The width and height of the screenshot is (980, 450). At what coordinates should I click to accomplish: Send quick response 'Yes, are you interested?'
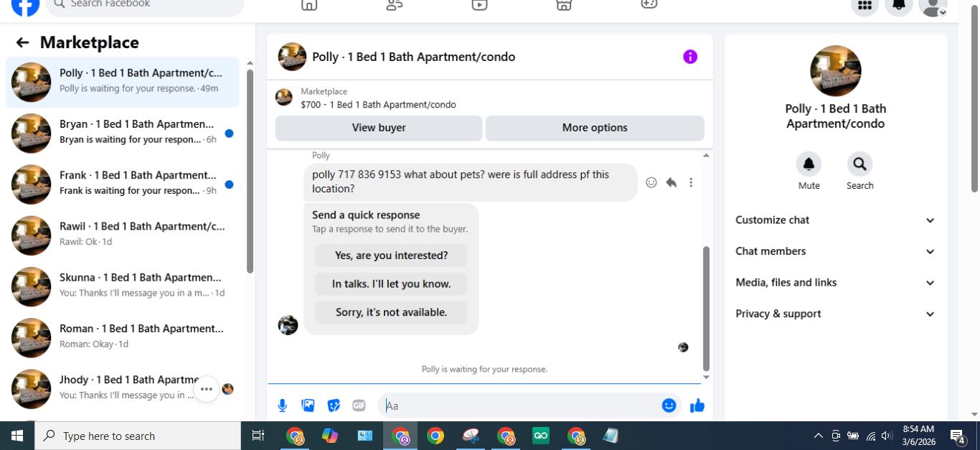click(391, 256)
